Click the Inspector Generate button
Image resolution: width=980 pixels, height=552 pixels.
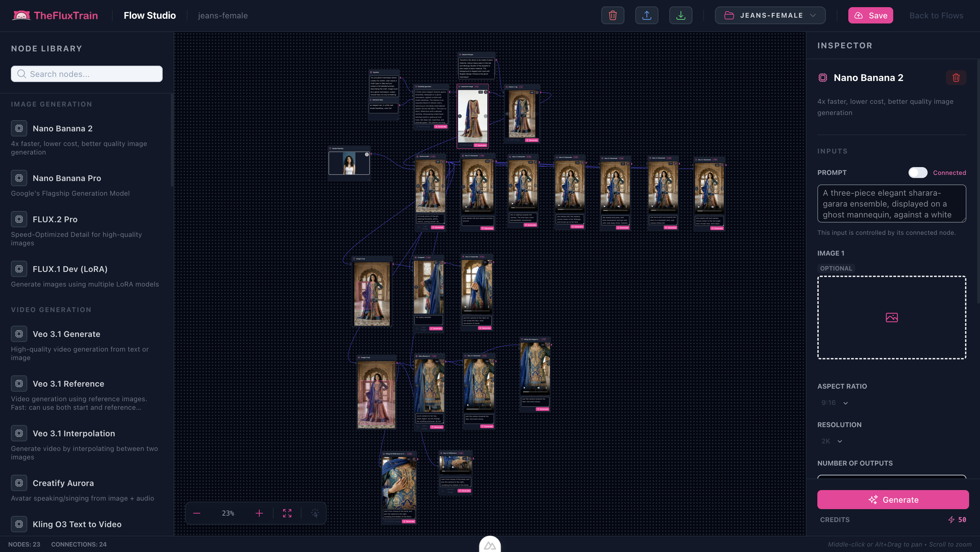893,500
